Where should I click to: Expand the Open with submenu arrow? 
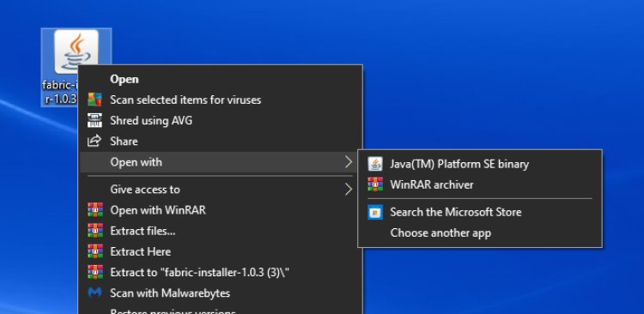point(349,162)
